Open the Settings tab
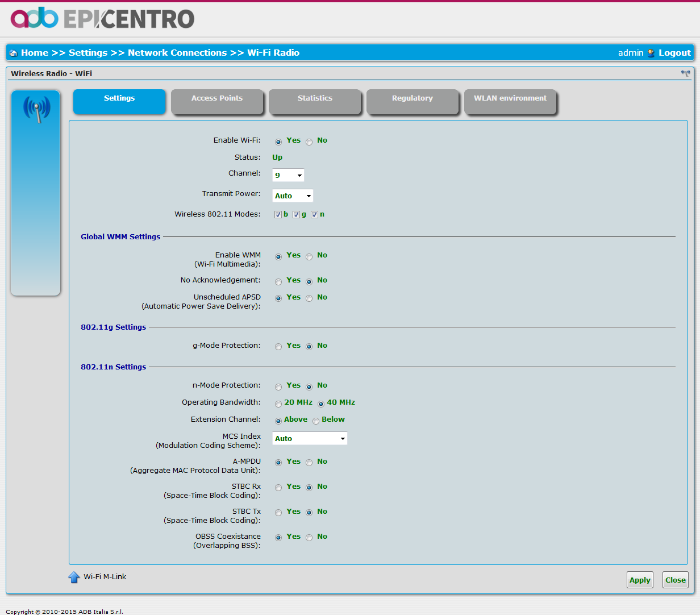This screenshot has width=700, height=615. (x=119, y=101)
